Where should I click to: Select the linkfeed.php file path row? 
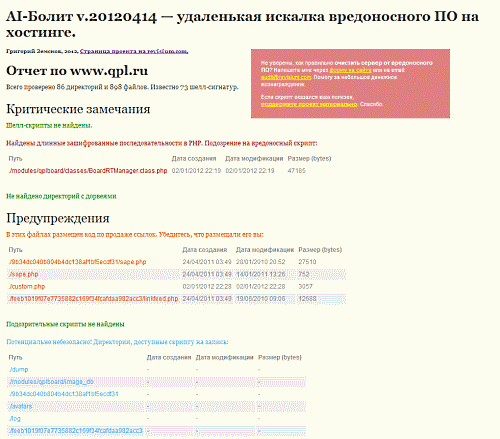click(177, 299)
